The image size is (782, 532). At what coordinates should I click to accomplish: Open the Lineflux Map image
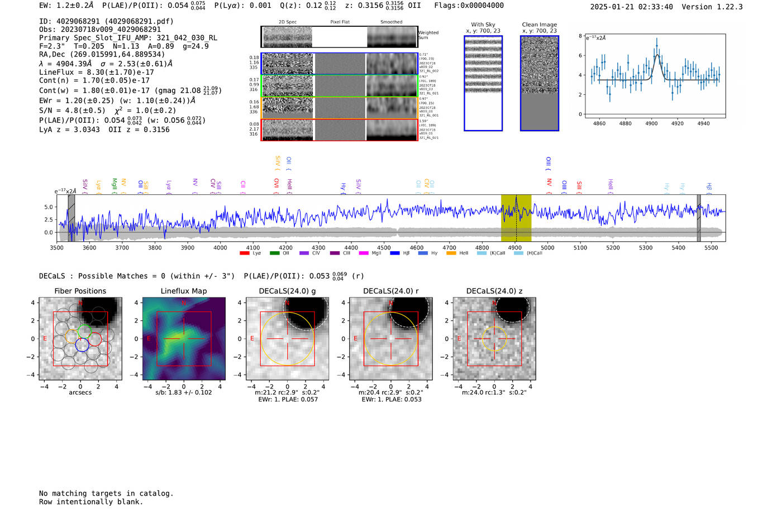point(184,339)
